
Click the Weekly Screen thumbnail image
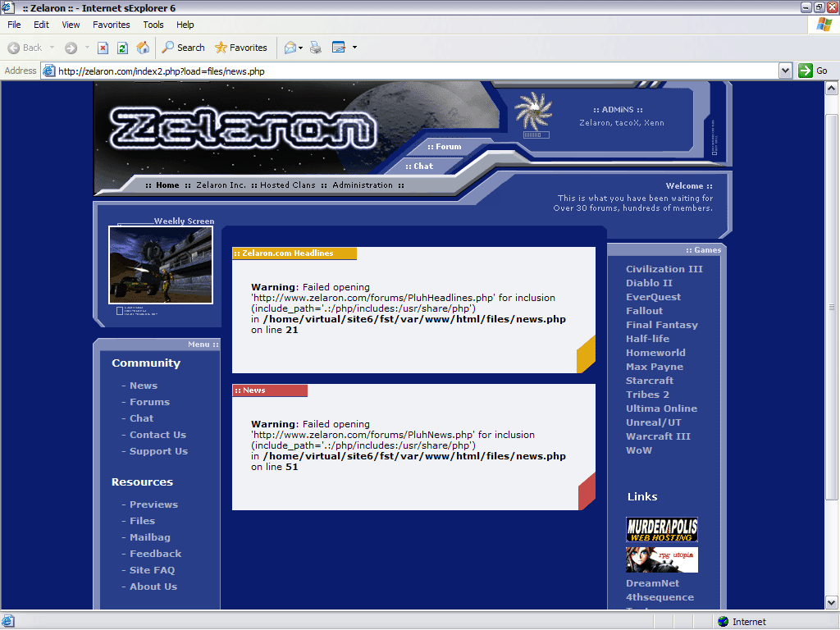(161, 265)
